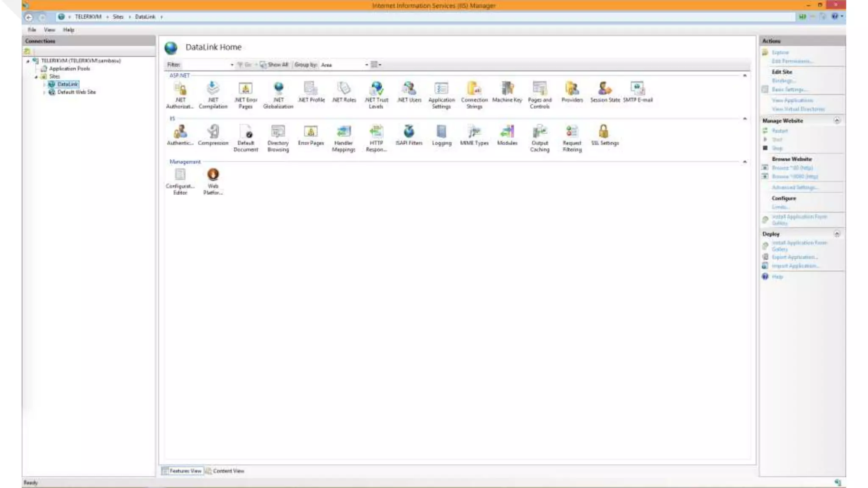Select the Web Platform Installer icon

[213, 181]
